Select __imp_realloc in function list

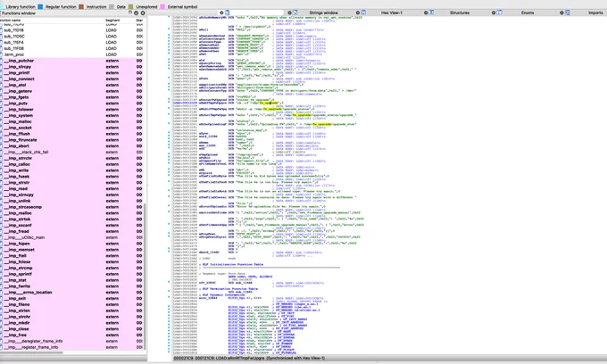(x=71, y=213)
